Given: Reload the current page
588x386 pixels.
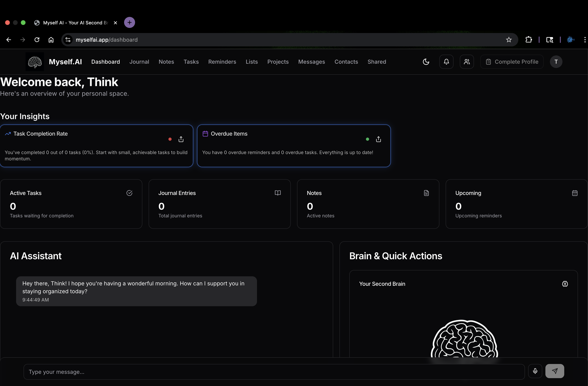Looking at the screenshot, I should pyautogui.click(x=37, y=40).
